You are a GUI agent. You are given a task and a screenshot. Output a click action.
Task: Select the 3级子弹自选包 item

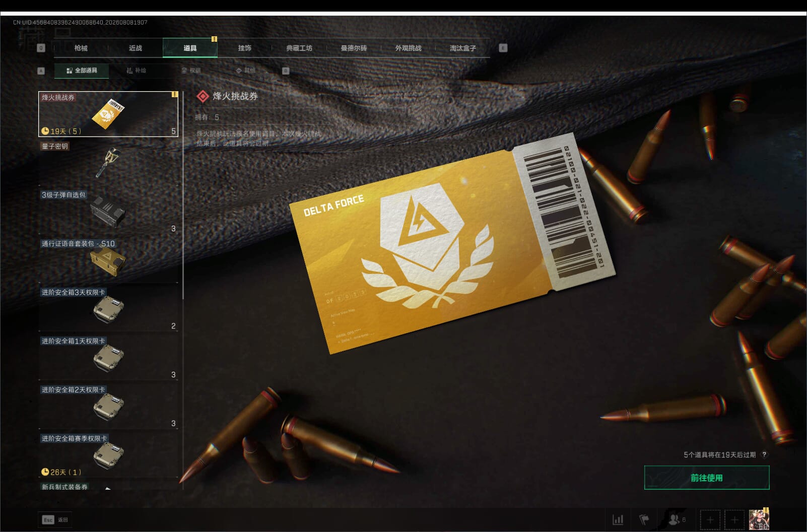point(108,211)
